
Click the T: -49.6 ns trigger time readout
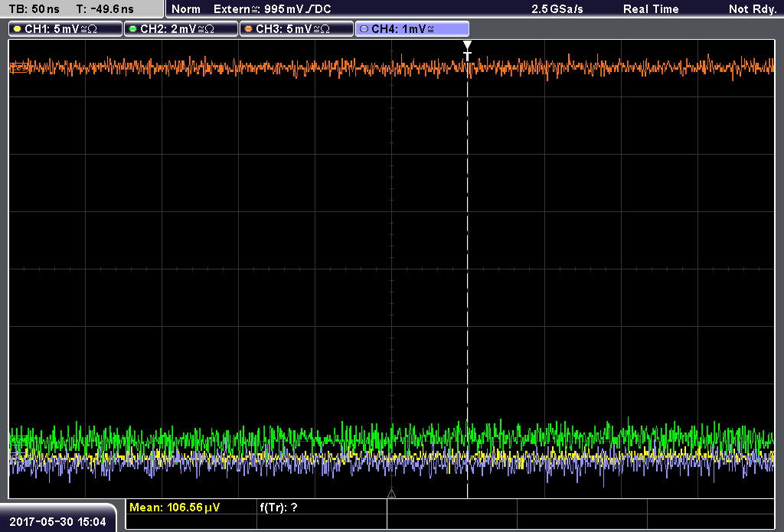coord(105,9)
